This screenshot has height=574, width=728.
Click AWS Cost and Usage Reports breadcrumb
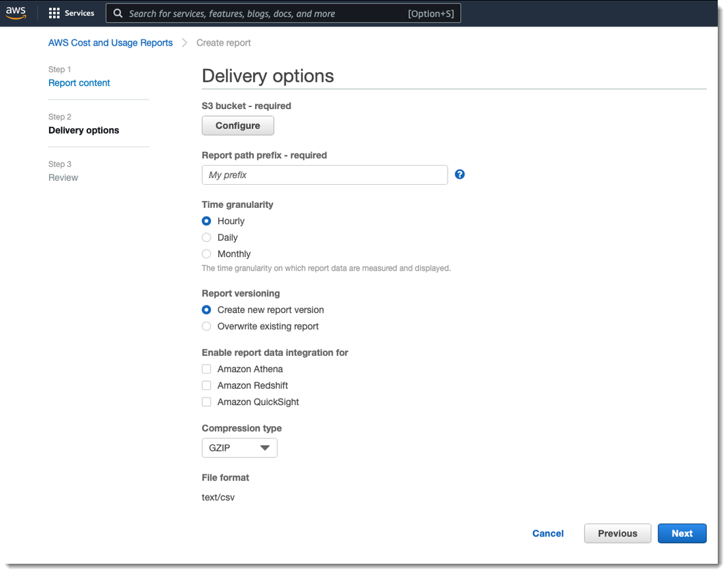[111, 43]
